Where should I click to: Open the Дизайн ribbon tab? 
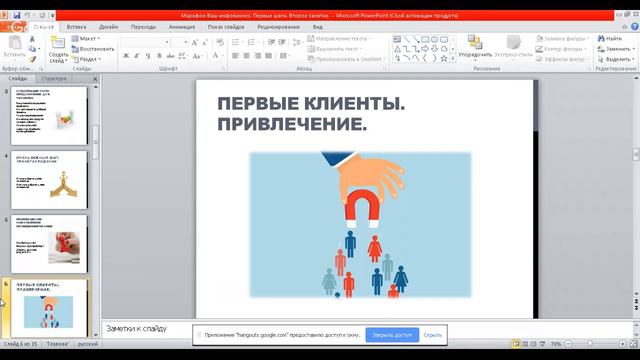(109, 27)
